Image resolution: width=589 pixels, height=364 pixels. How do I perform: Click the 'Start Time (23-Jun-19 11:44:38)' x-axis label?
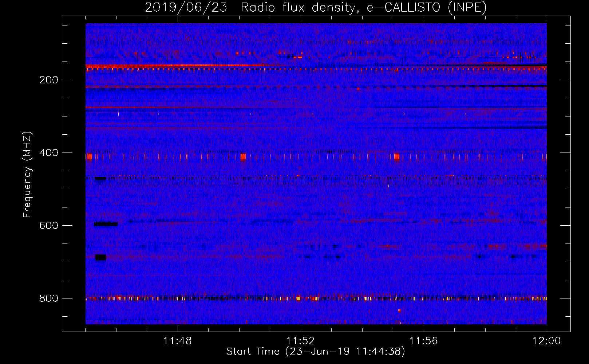(316, 352)
